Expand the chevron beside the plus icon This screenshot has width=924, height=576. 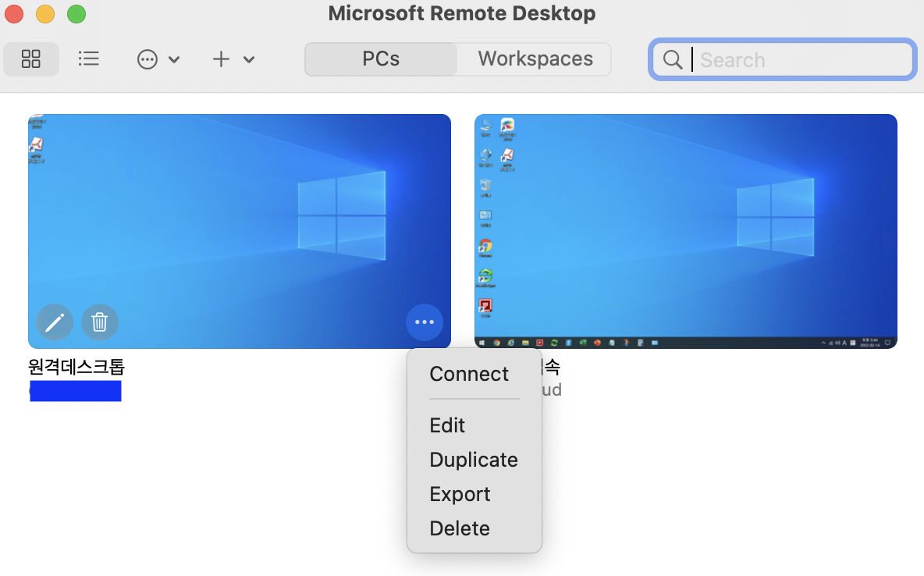(x=249, y=59)
